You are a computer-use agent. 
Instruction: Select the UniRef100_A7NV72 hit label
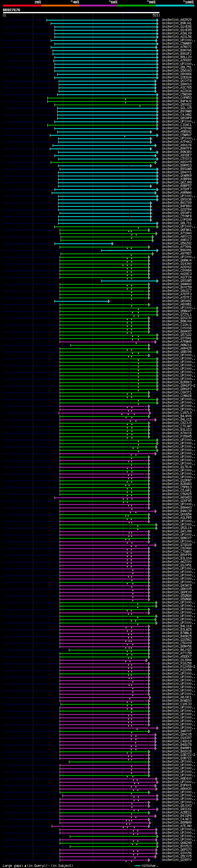pos(177,47)
